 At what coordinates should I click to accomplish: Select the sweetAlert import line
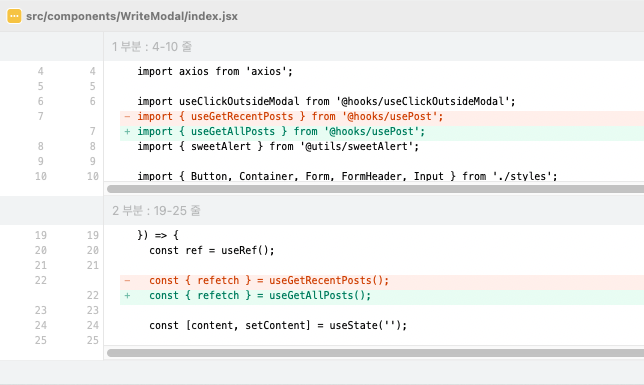(278, 146)
